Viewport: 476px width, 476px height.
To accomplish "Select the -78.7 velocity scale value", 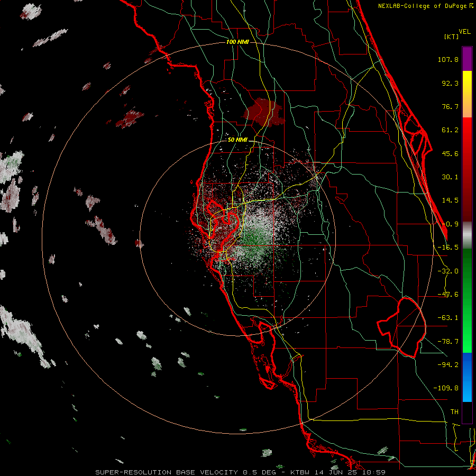I will 448,342.
